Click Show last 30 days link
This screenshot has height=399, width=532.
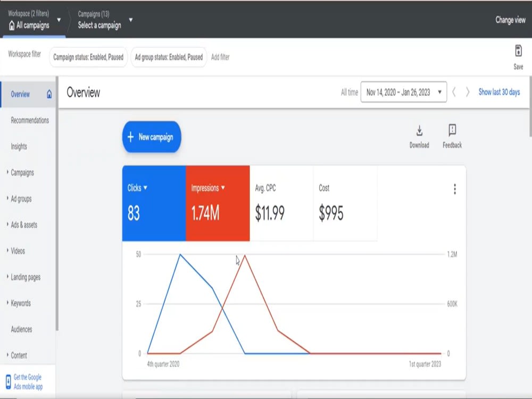(x=499, y=92)
